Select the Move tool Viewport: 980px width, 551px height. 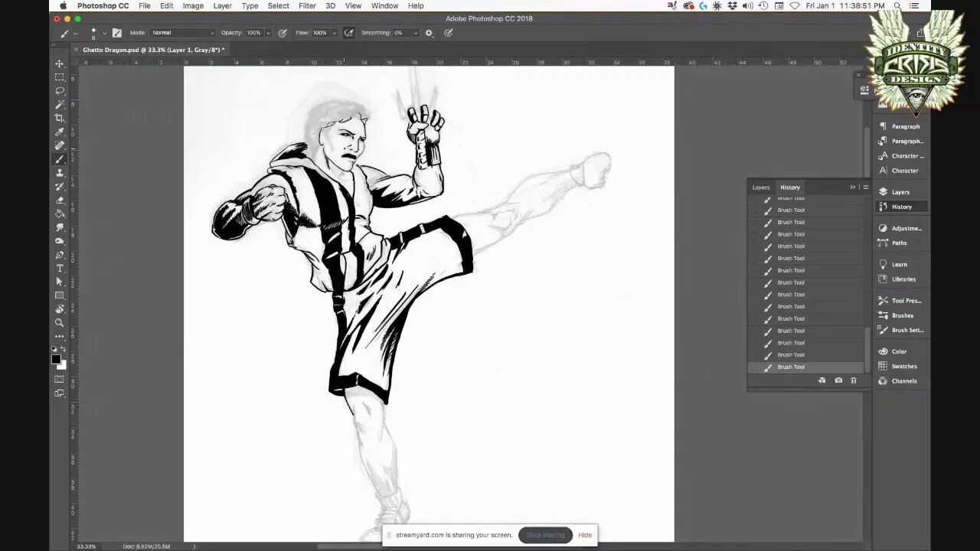tap(60, 64)
